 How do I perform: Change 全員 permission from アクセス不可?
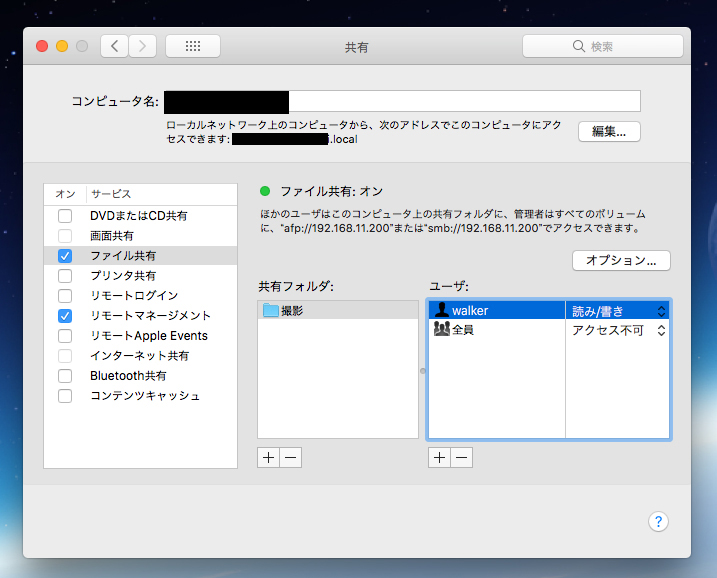coord(617,330)
